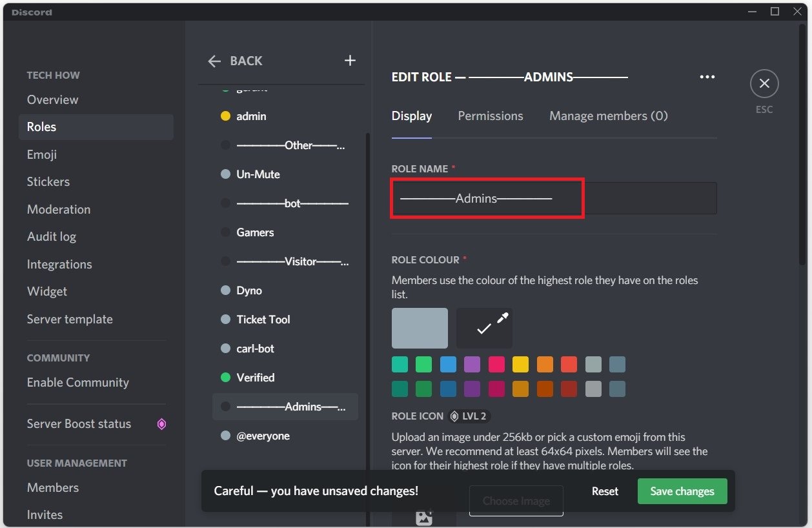Pick the yellow role colour swatch
Screen dimensions: 812x528
click(x=520, y=364)
